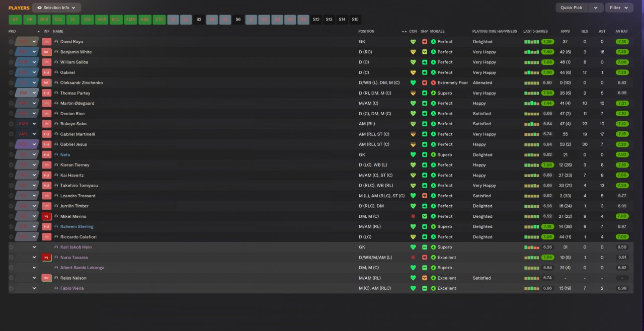The height and width of the screenshot is (331, 644).
Task: Click the player profile icon beside Kai Havertz
Action: click(56, 175)
